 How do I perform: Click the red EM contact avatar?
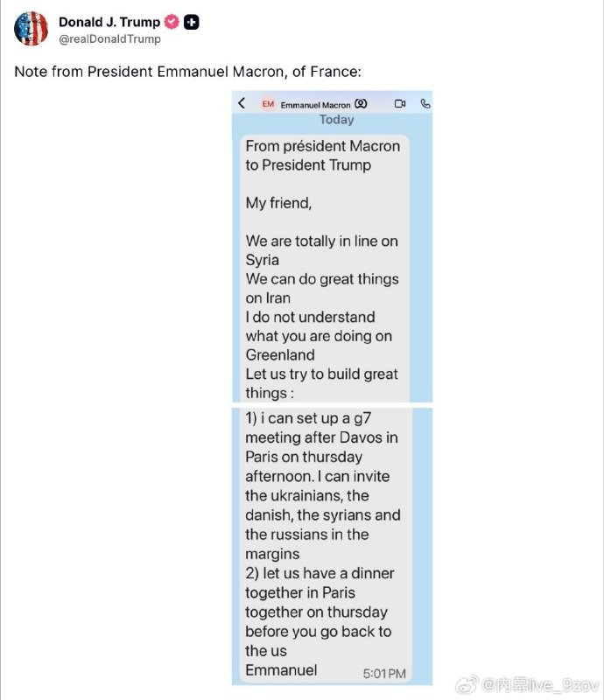click(268, 104)
